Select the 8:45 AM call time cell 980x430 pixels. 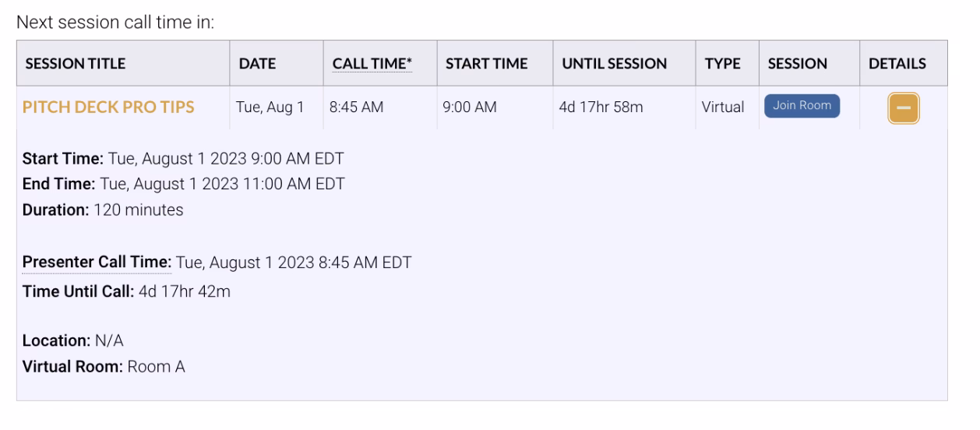coord(356,107)
